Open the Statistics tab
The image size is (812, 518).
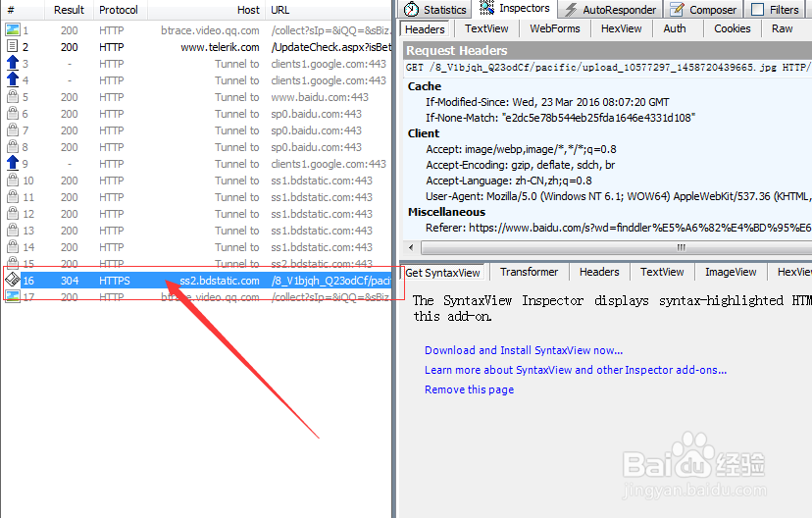pyautogui.click(x=435, y=10)
